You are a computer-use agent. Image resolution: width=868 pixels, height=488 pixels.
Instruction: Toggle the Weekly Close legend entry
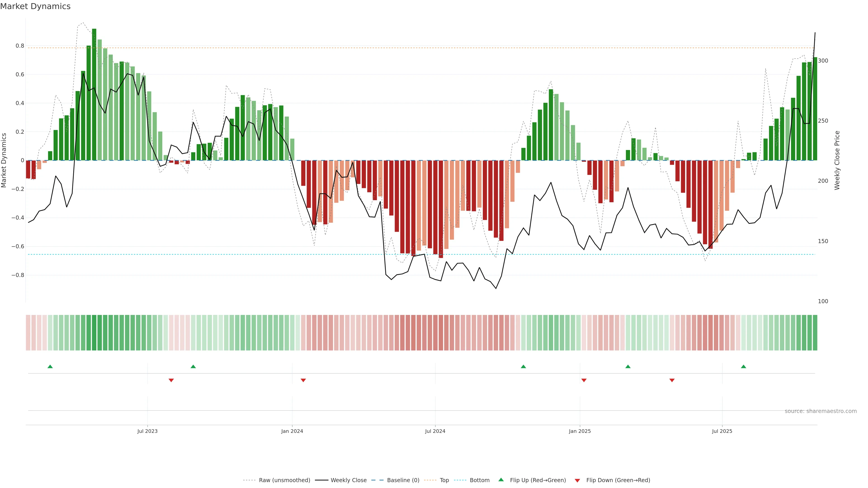[348, 480]
